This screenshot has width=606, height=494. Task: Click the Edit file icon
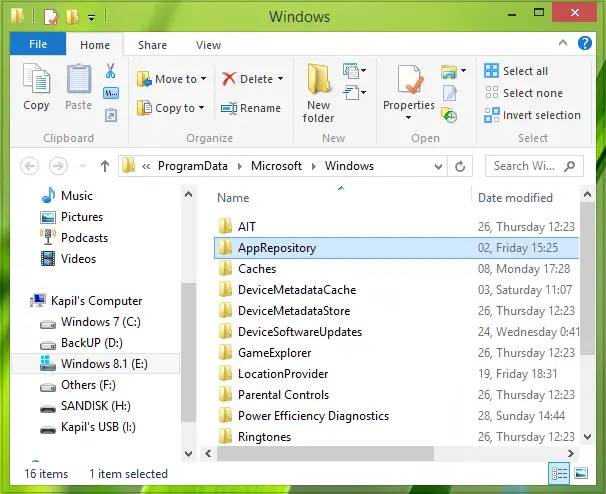click(x=449, y=94)
